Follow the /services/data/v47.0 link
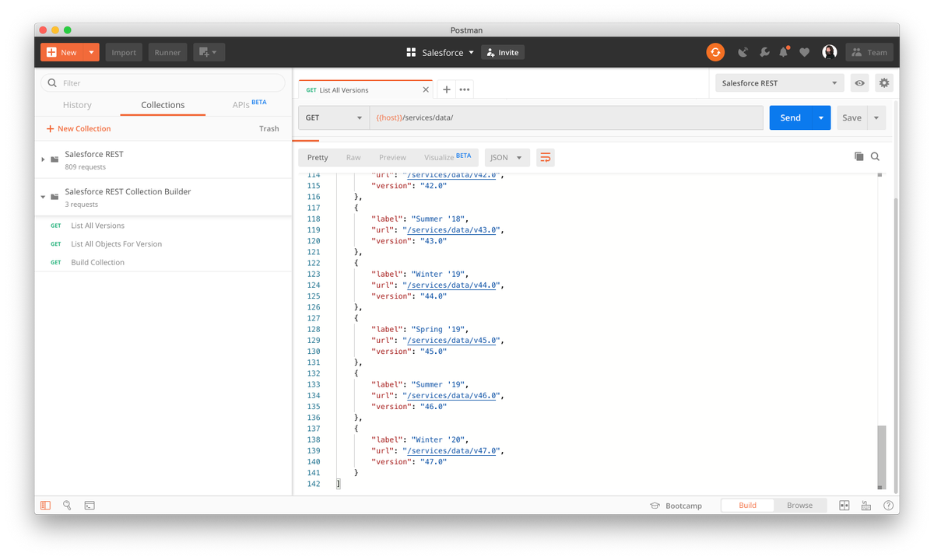Viewport: 934px width, 560px height. pyautogui.click(x=453, y=450)
